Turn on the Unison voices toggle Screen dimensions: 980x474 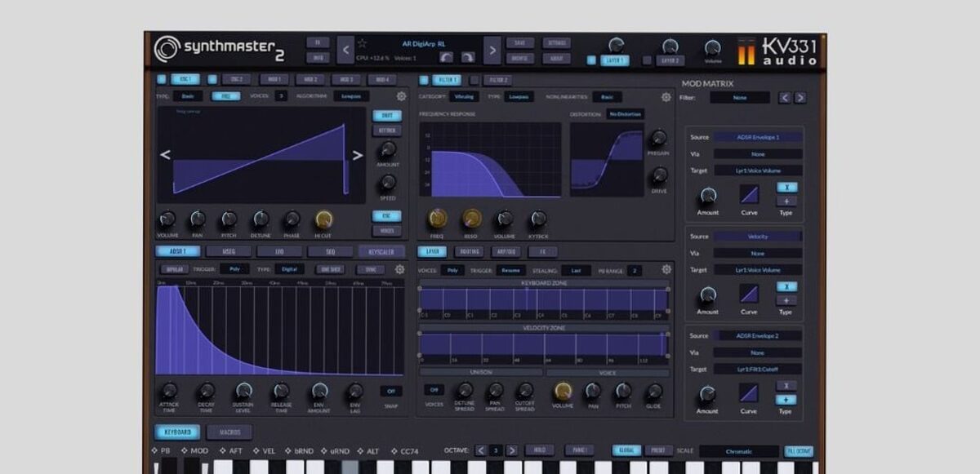[435, 390]
